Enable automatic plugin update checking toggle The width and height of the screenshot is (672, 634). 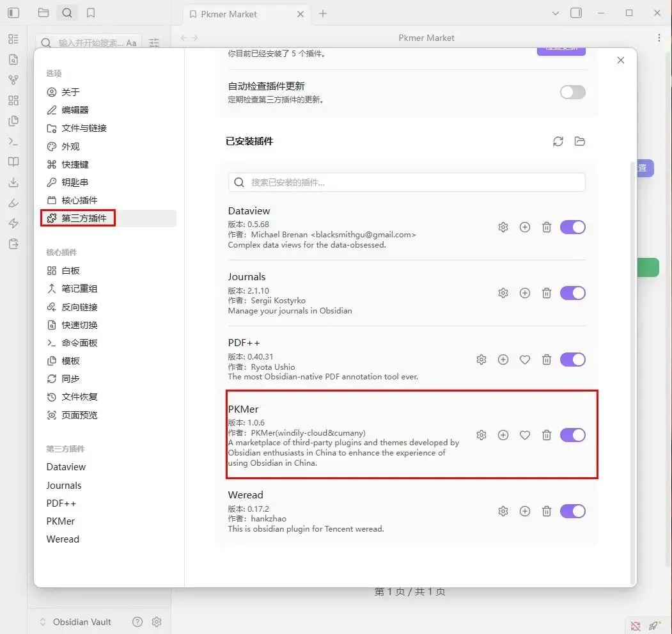tap(572, 91)
